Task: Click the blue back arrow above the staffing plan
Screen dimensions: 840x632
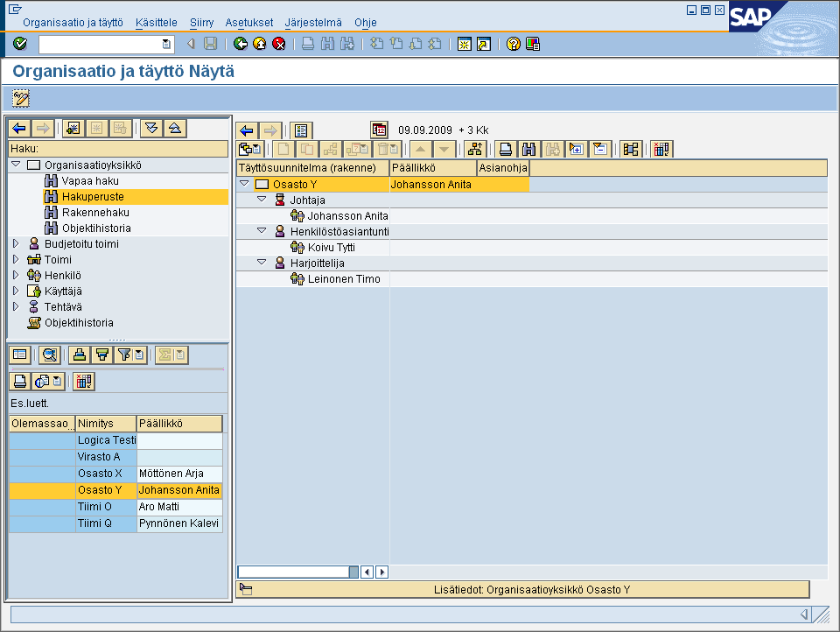Action: pyautogui.click(x=247, y=130)
